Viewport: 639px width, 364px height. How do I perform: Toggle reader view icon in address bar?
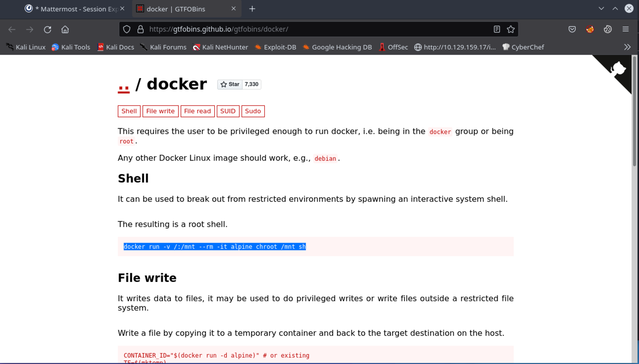point(497,29)
